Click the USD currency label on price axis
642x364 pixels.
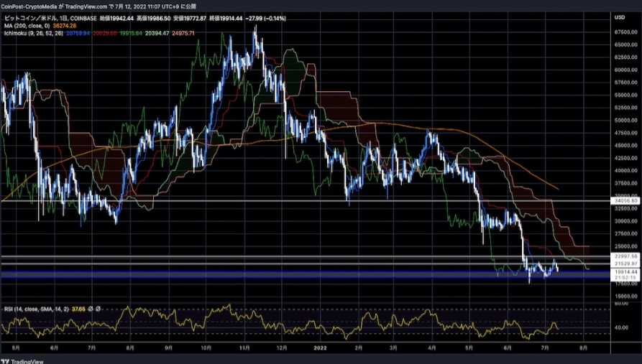tap(620, 17)
